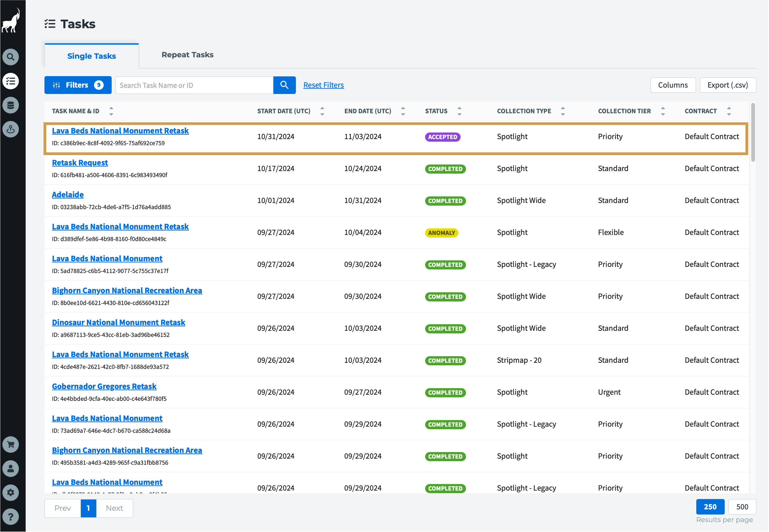Open the user profile icon in the sidebar
The image size is (769, 532).
(x=11, y=469)
